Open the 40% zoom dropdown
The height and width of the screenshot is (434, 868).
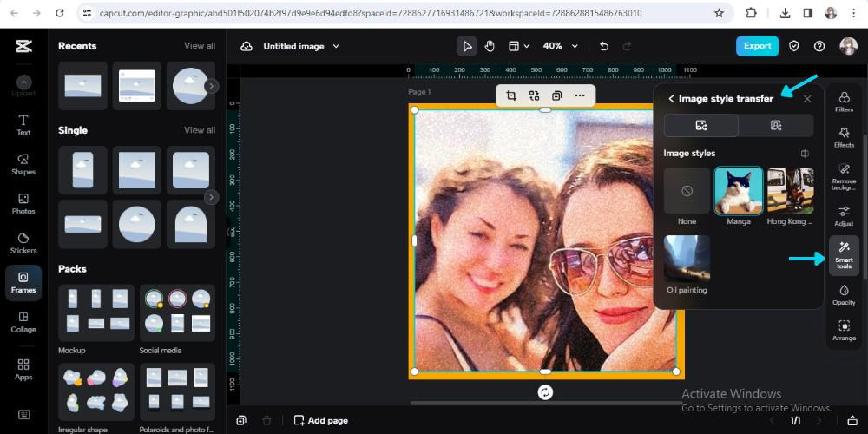(x=560, y=47)
